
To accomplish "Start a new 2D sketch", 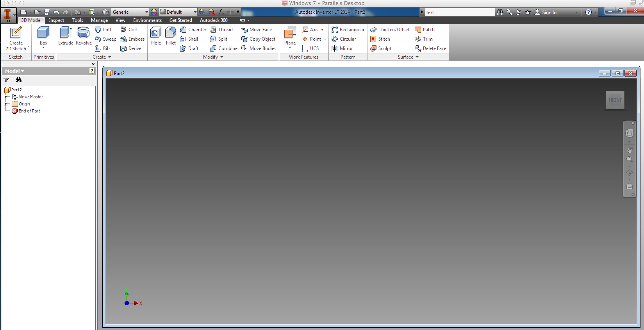I will click(x=16, y=39).
